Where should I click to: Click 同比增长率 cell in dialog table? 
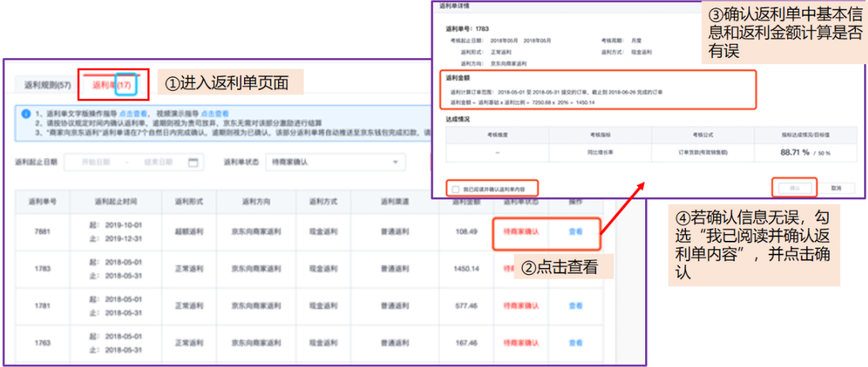[600, 152]
